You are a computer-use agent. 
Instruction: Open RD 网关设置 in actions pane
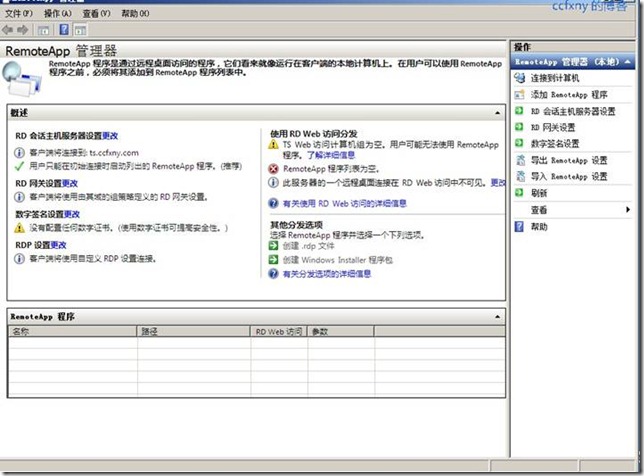coord(552,127)
